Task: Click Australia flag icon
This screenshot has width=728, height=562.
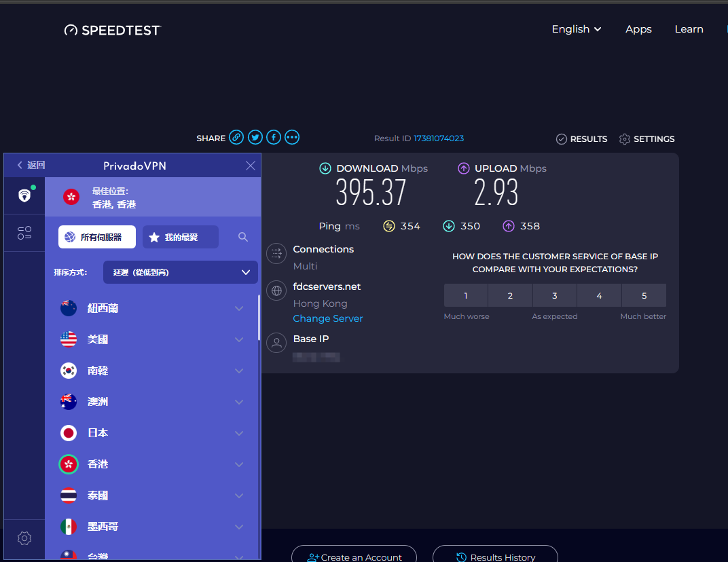Action: click(x=69, y=402)
